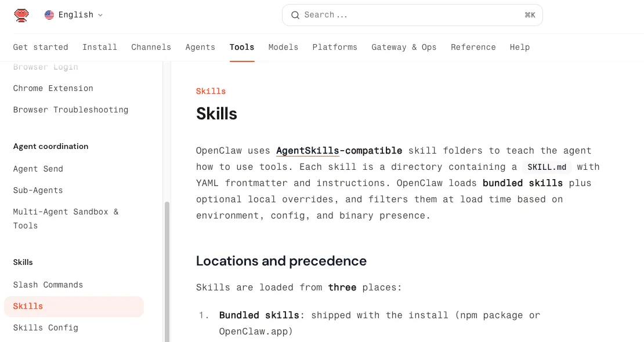Follow the AgentSkills-compatible link
Screen dimensions: 644x342
[x=339, y=151]
